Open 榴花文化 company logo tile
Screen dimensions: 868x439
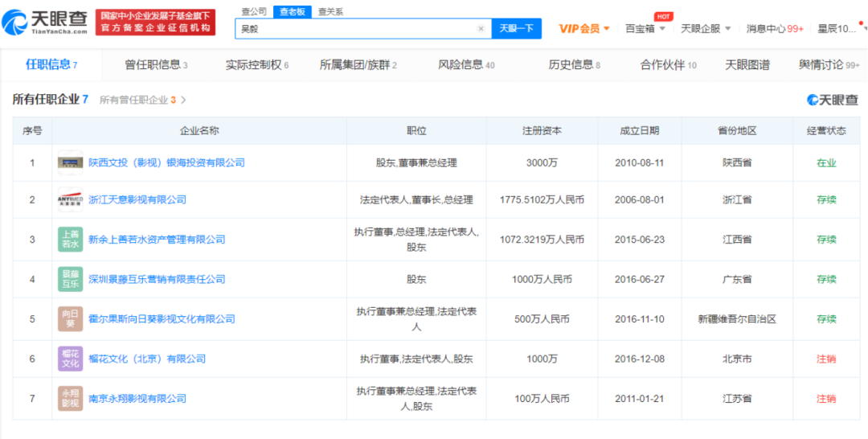click(70, 359)
